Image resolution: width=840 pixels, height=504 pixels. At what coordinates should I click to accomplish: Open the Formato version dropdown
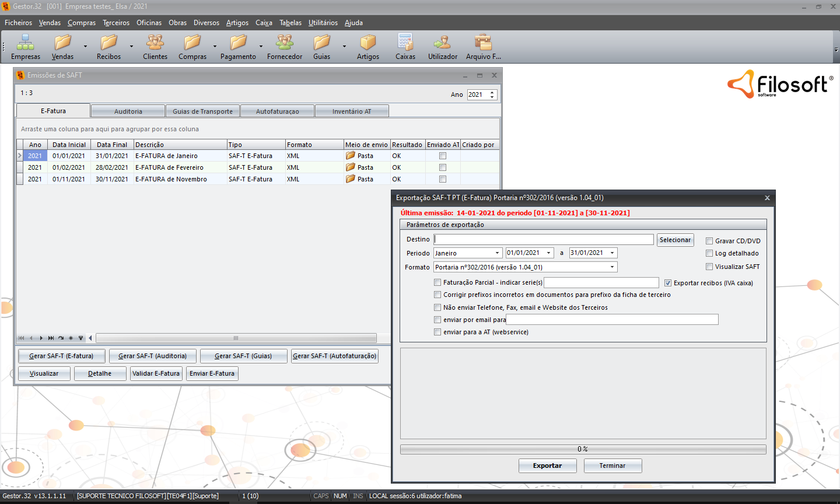click(x=612, y=267)
